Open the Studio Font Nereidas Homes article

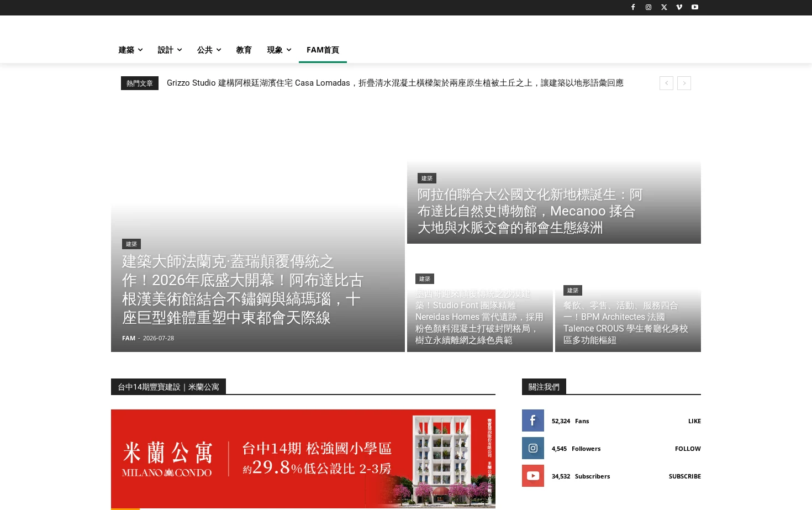pos(479,317)
